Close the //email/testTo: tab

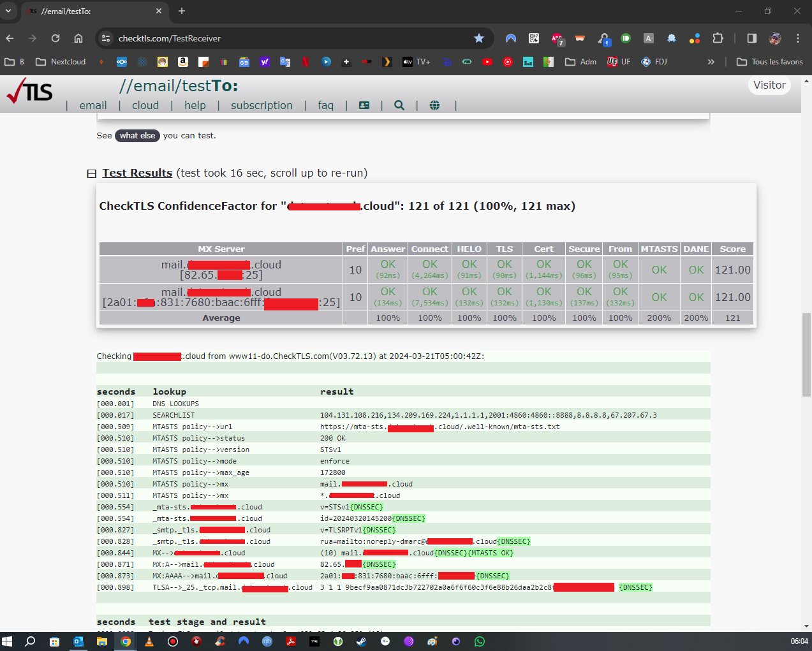(159, 11)
